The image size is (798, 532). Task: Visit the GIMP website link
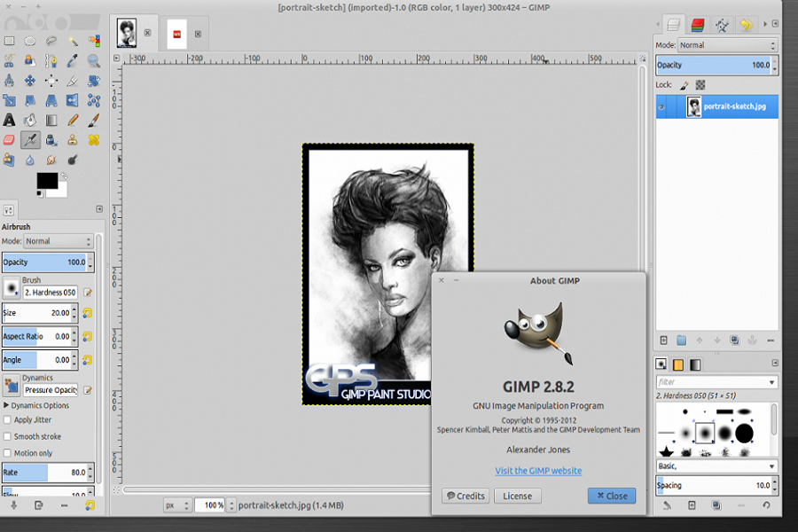(538, 471)
